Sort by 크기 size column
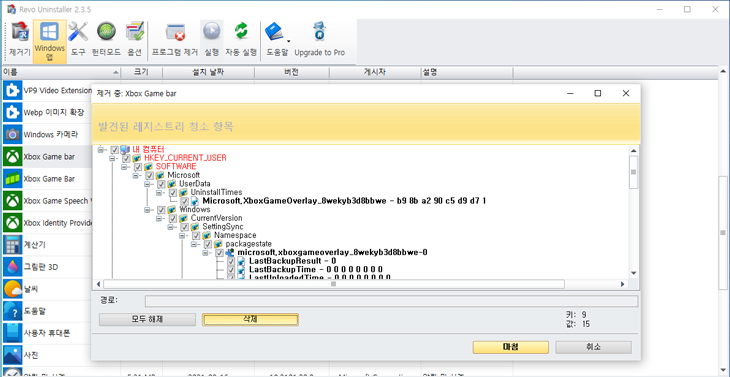 pos(142,73)
